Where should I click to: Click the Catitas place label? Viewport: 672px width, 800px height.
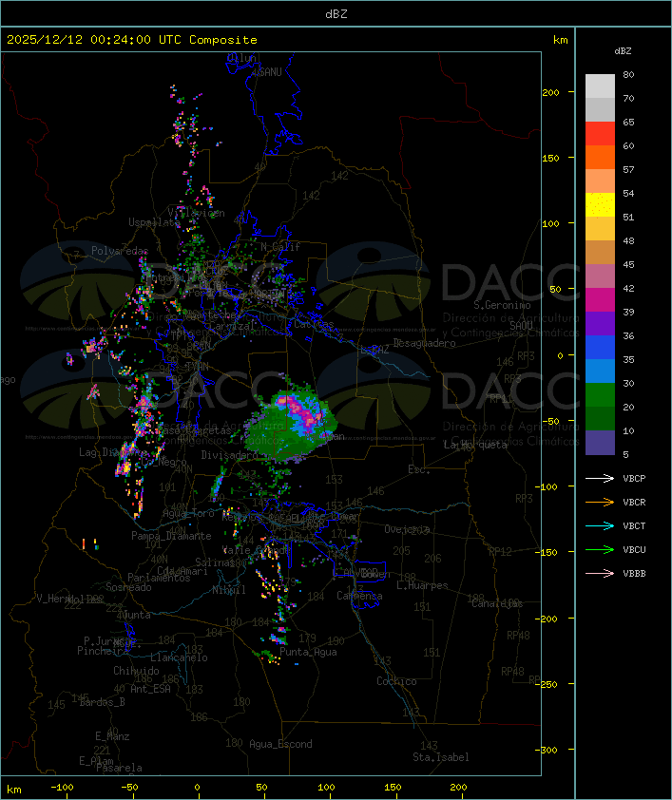[314, 325]
